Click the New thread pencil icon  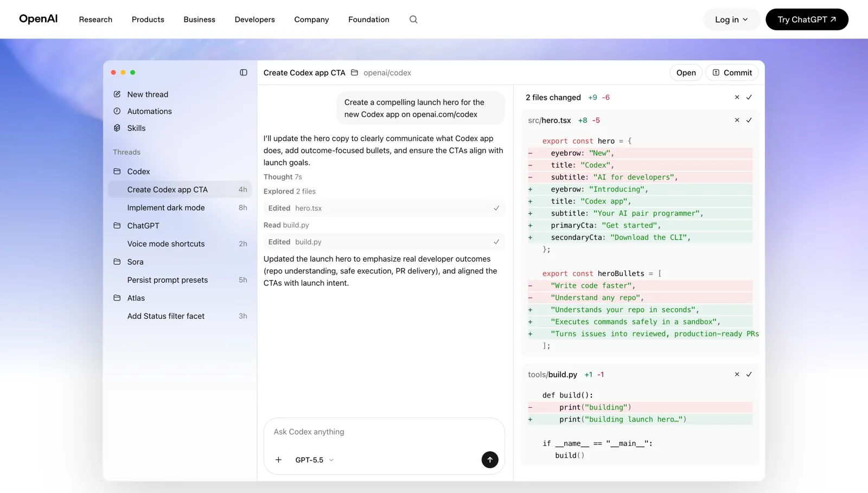click(x=117, y=94)
